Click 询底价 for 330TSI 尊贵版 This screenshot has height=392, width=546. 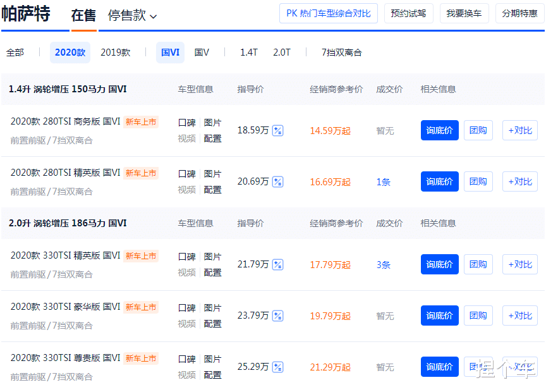tap(439, 367)
